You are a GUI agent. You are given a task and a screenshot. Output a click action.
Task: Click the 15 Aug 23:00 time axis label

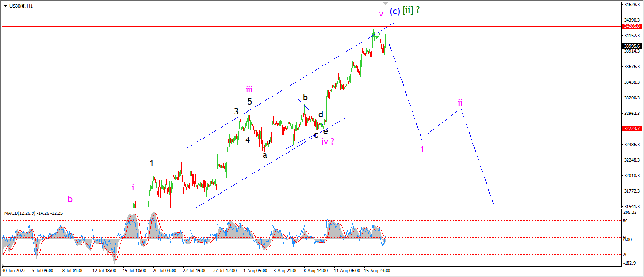(378, 271)
